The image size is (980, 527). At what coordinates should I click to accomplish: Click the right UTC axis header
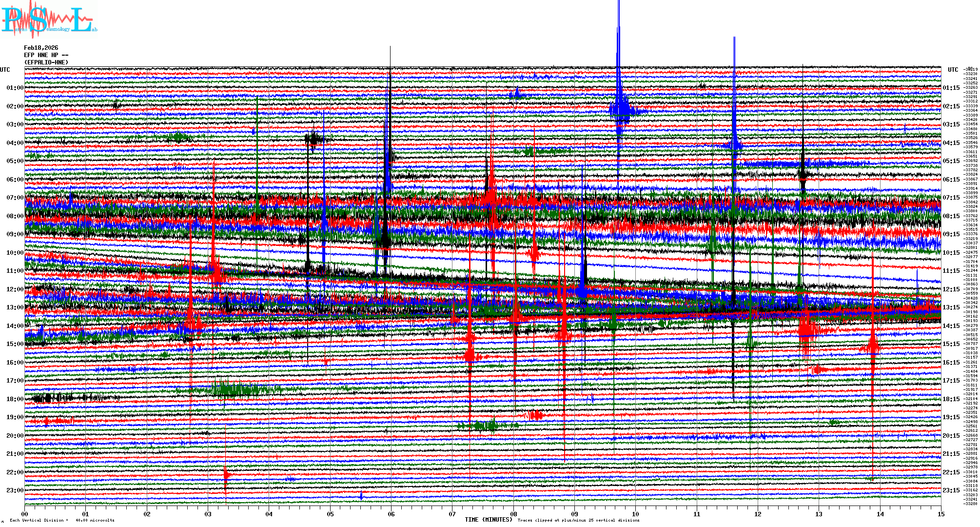pos(953,70)
